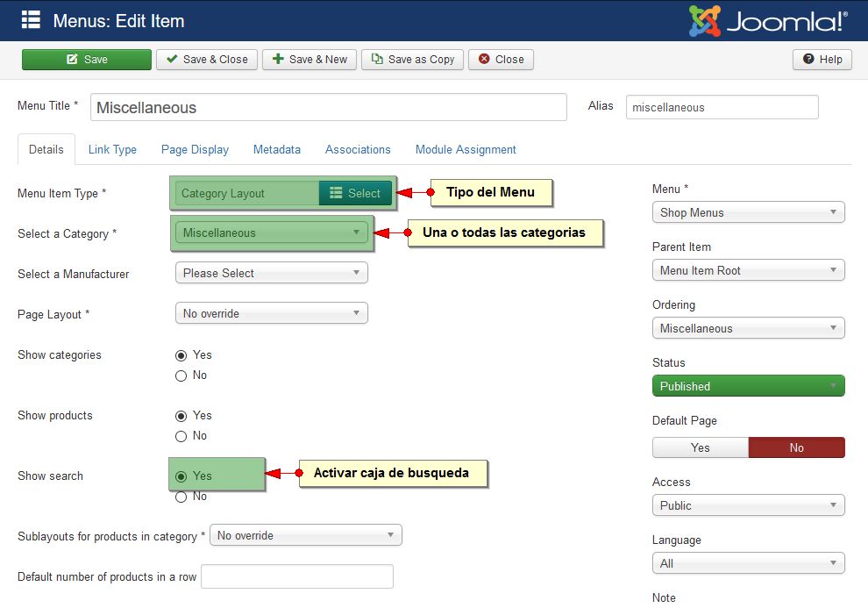Open the Ordering dropdown
The width and height of the screenshot is (868, 608).
click(x=749, y=328)
